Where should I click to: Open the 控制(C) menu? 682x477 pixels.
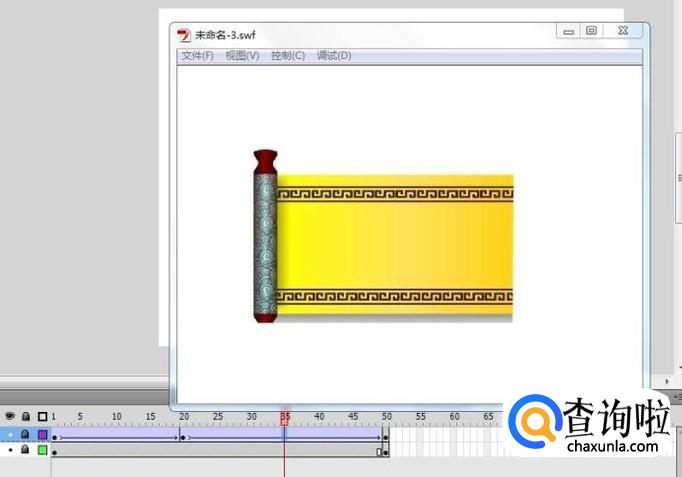click(288, 56)
